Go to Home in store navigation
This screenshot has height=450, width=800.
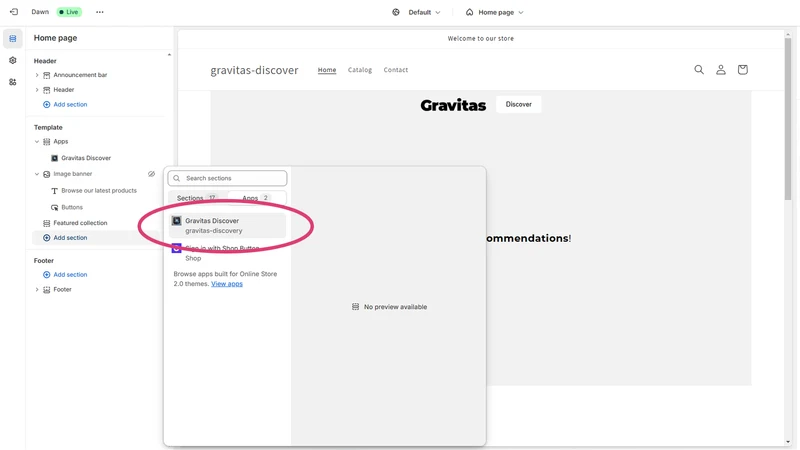click(327, 70)
